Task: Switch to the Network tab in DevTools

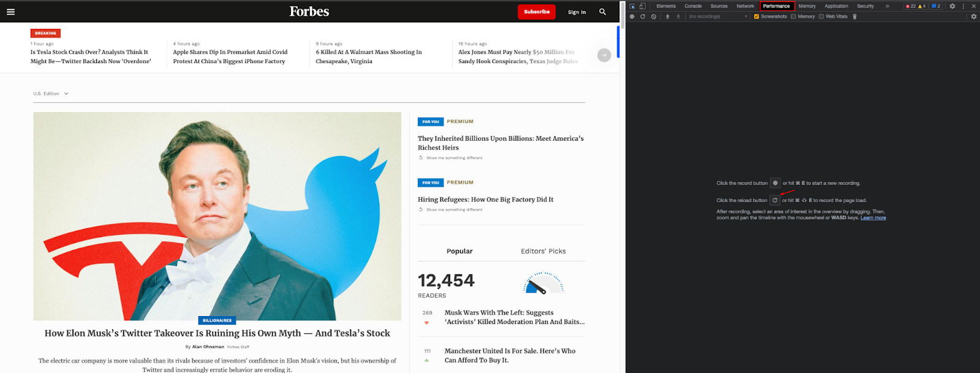Action: point(745,6)
